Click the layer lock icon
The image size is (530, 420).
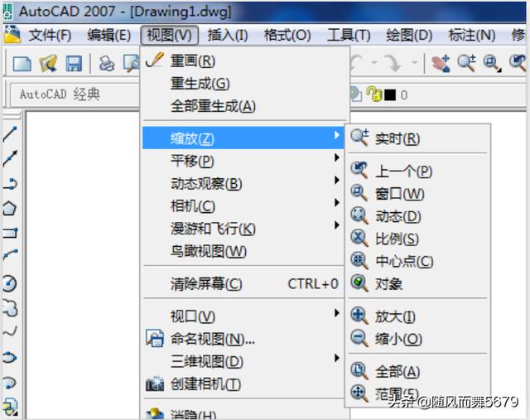[374, 94]
